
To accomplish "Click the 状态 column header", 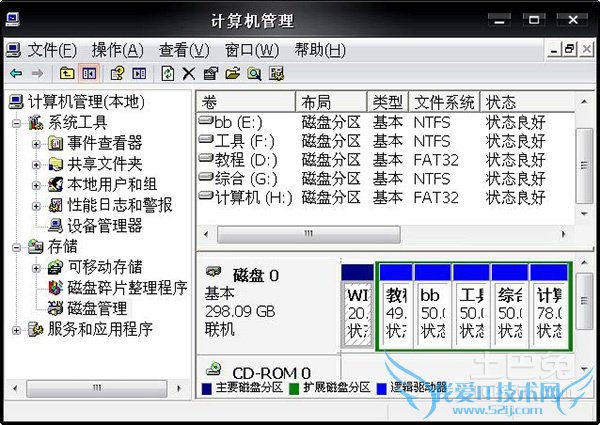I will (527, 102).
